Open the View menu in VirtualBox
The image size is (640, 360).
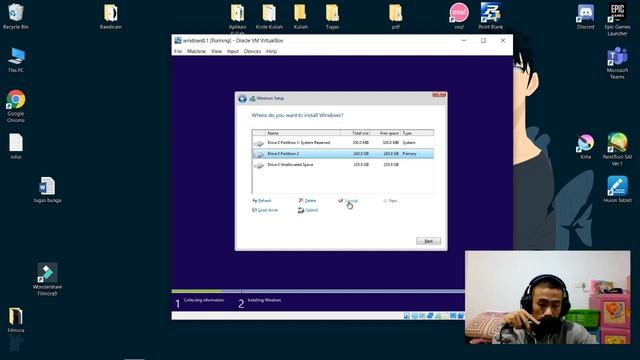(216, 51)
